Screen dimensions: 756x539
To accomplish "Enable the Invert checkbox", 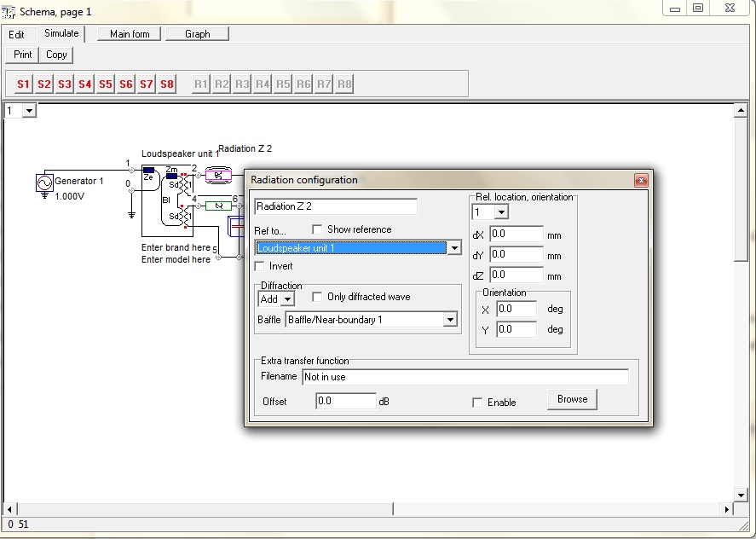I will point(259,266).
